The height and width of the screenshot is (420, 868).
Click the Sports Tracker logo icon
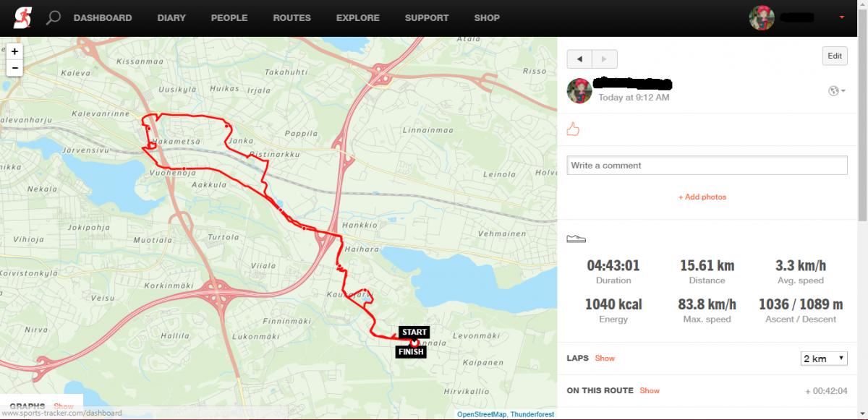22,17
